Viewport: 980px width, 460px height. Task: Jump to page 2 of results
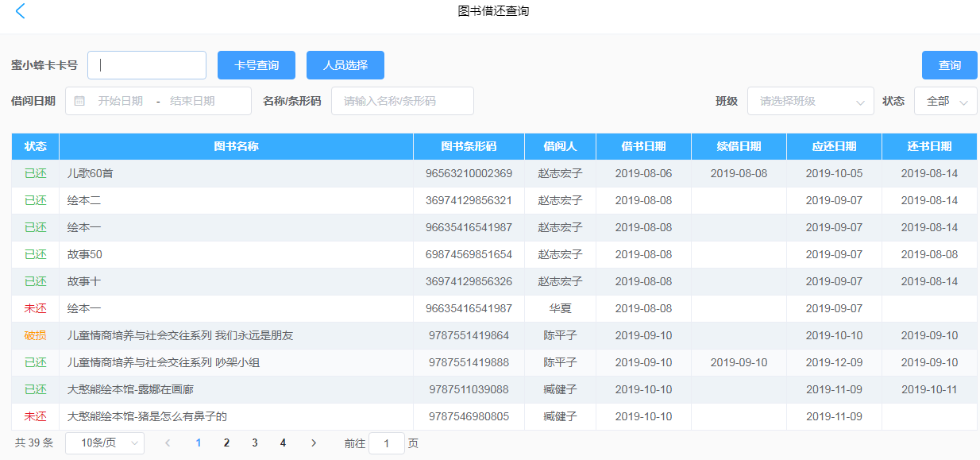[226, 443]
